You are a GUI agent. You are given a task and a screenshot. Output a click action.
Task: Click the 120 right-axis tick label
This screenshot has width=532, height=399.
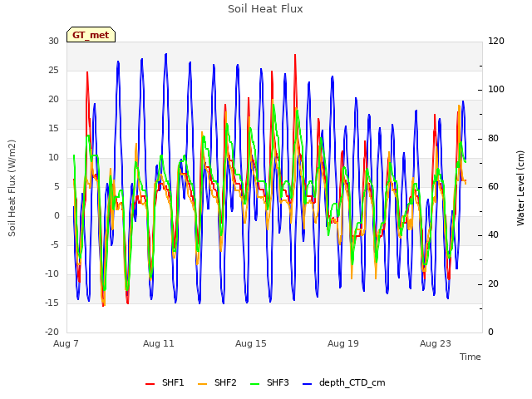coord(496,41)
